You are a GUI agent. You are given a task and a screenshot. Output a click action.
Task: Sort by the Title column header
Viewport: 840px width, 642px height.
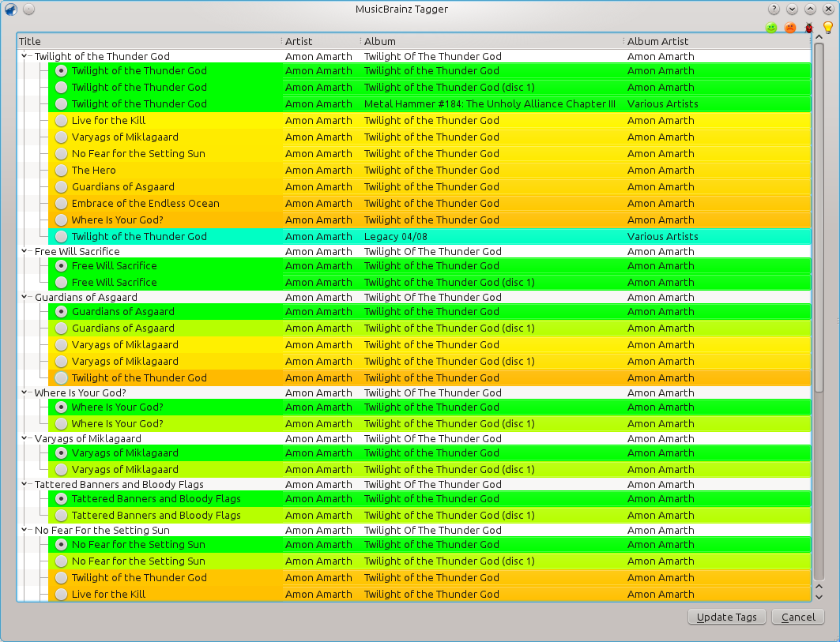[149, 41]
